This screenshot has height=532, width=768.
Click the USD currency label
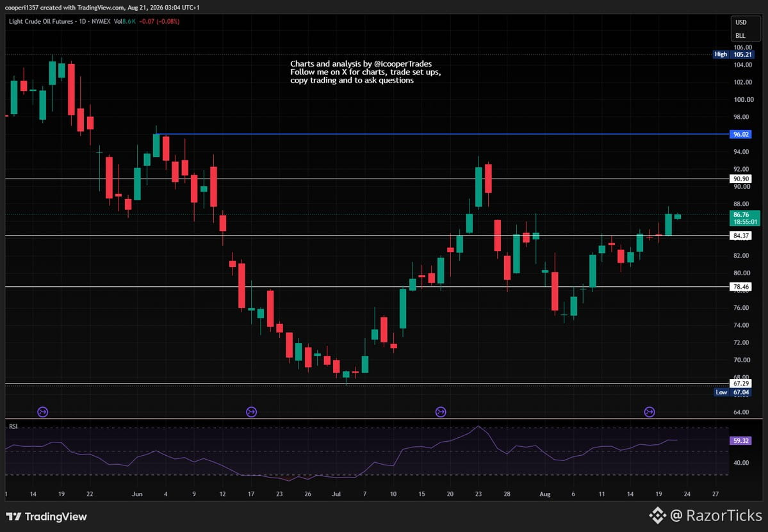[741, 22]
